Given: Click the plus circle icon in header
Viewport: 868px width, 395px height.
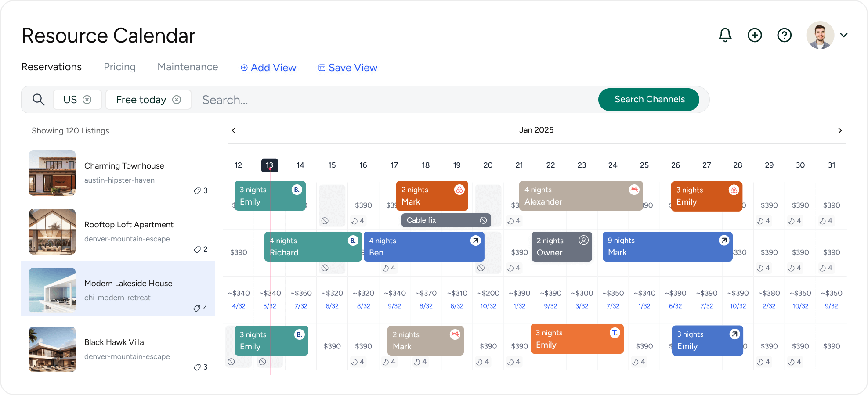Looking at the screenshot, I should pyautogui.click(x=755, y=35).
